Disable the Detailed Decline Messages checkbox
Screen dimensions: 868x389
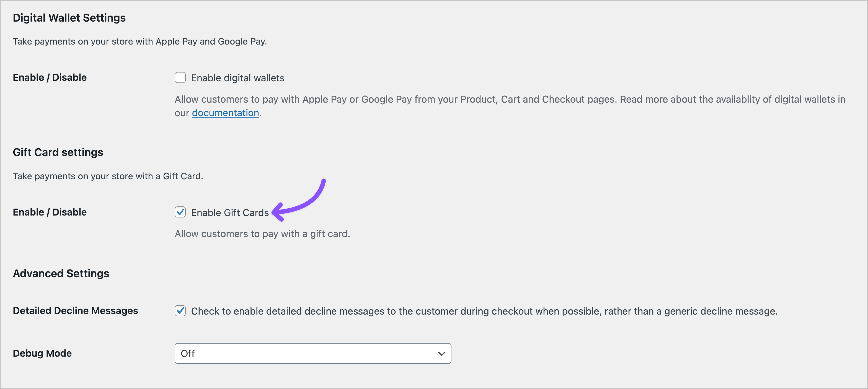click(x=180, y=311)
